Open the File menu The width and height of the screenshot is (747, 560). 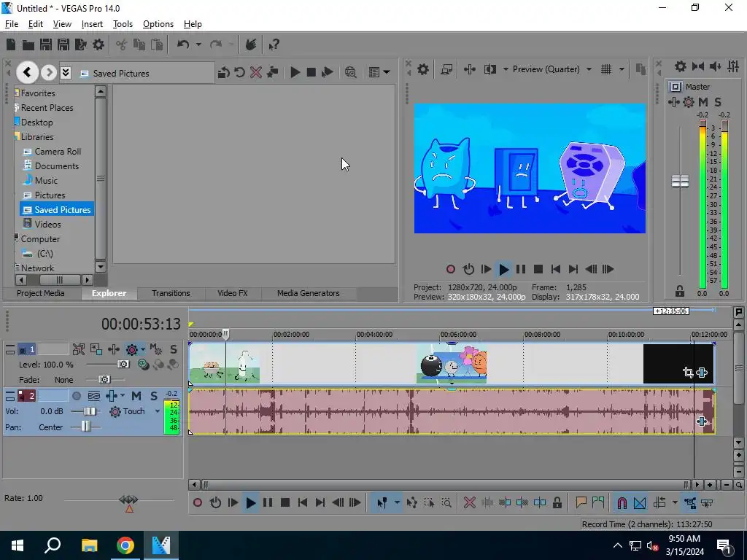tap(12, 24)
